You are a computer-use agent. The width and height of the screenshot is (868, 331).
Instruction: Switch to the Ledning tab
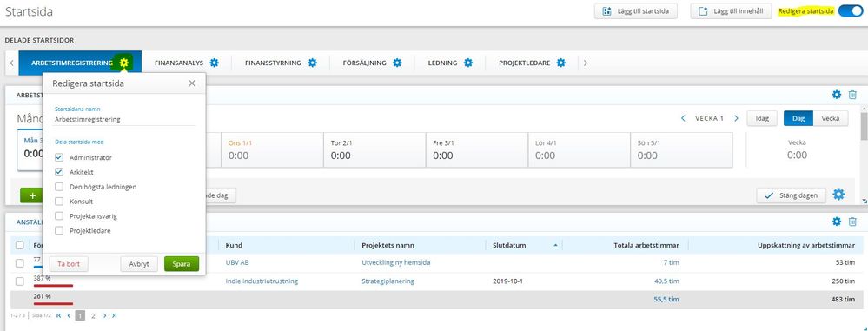442,63
